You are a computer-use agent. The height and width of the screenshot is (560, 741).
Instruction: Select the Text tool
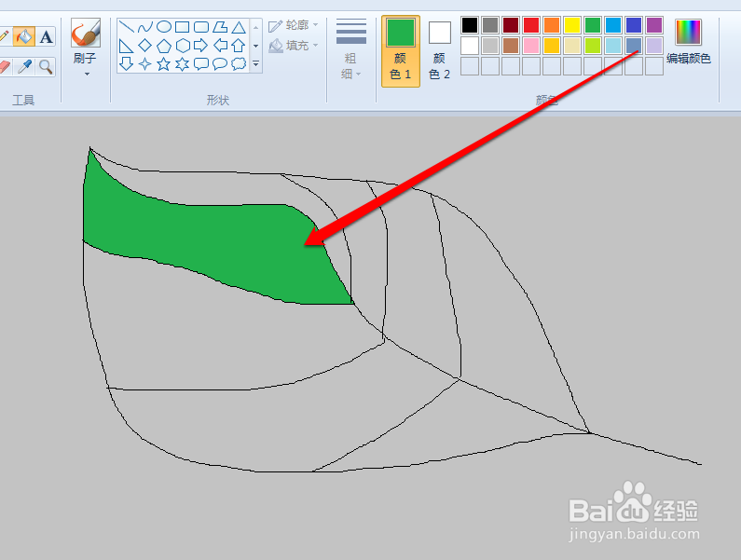click(46, 36)
